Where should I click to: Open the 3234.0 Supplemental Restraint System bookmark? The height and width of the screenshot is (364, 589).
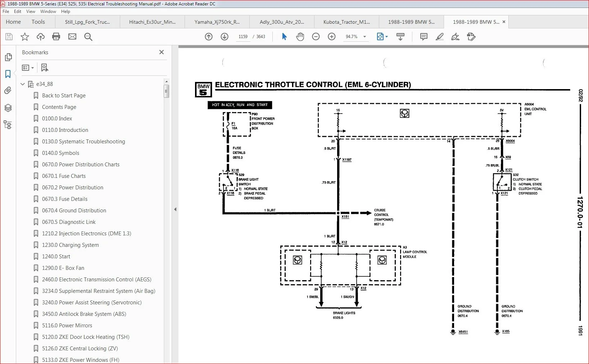click(x=99, y=291)
